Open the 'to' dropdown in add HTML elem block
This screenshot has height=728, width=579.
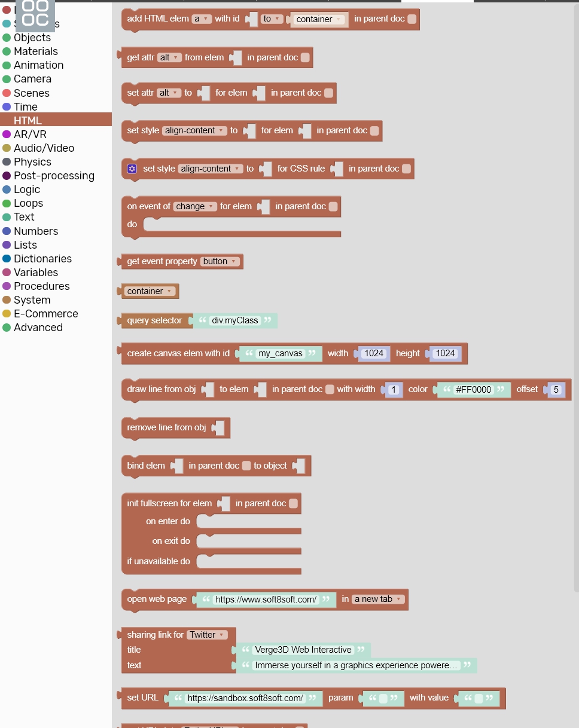[x=272, y=19]
